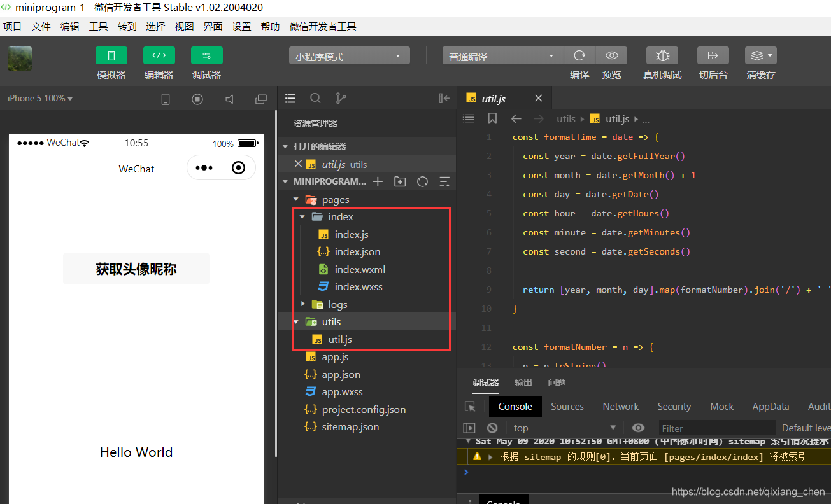This screenshot has width=831, height=504.
Task: Click the new file plus icon
Action: (x=378, y=181)
